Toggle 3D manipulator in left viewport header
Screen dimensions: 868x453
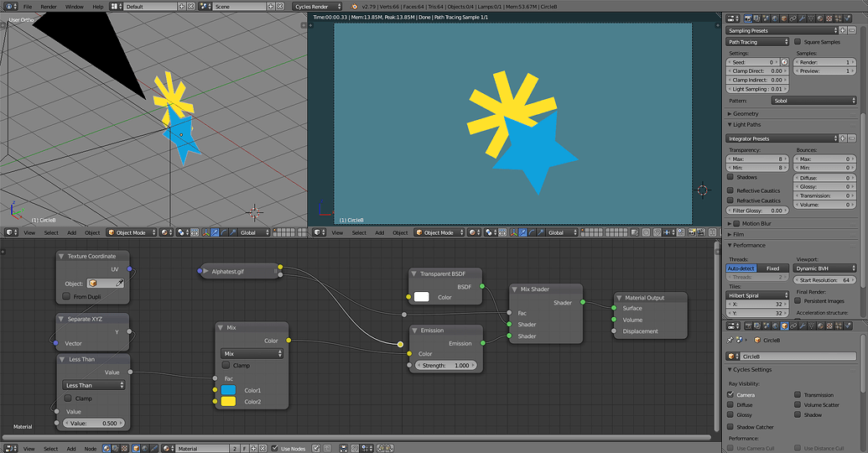pyautogui.click(x=205, y=232)
